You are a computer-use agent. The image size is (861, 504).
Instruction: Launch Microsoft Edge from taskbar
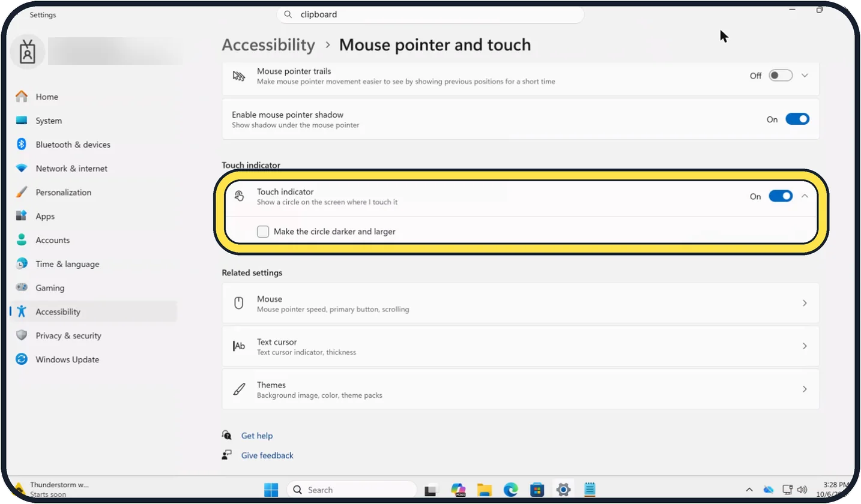pos(511,490)
